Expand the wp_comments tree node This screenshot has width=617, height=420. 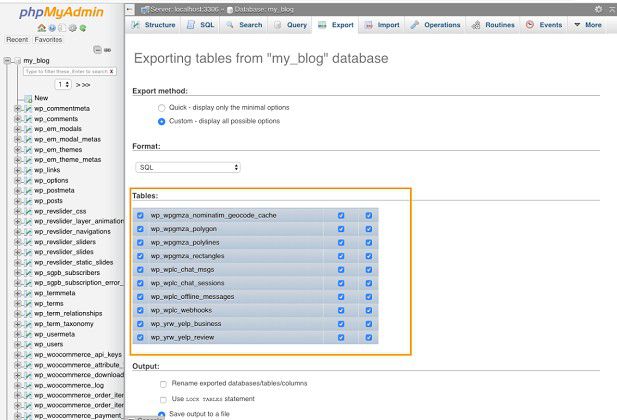pyautogui.click(x=17, y=119)
